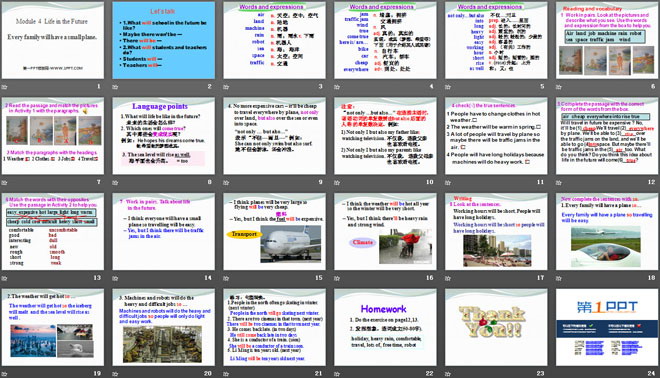
Task: Select the final 第1PPT slide
Action: coord(607,327)
